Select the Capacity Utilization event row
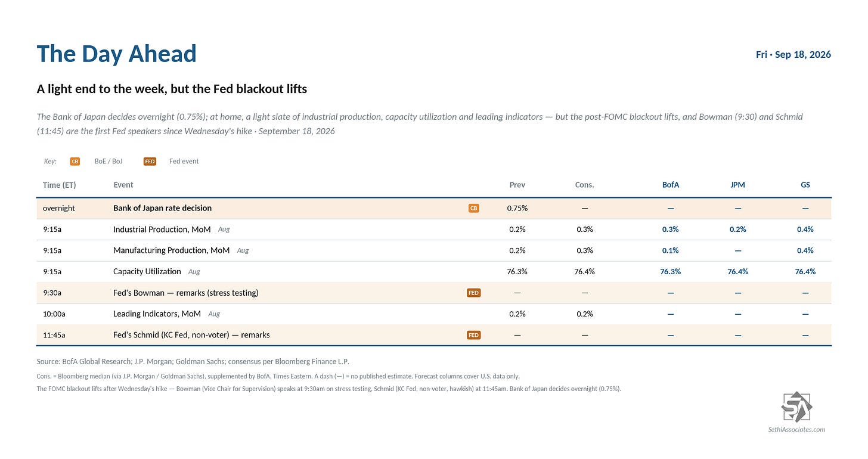Screen dimensions: 868x459 [433, 272]
